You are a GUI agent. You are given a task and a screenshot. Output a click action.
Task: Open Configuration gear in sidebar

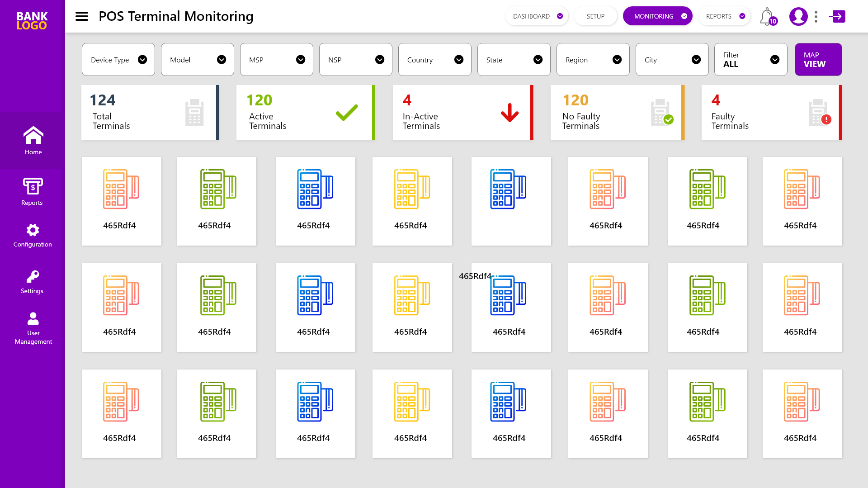tap(33, 236)
